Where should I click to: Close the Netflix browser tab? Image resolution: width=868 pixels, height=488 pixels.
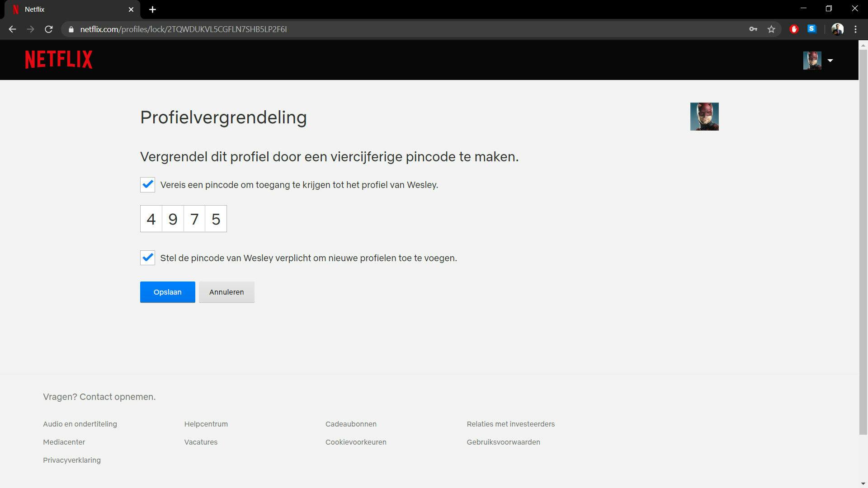[x=131, y=9]
